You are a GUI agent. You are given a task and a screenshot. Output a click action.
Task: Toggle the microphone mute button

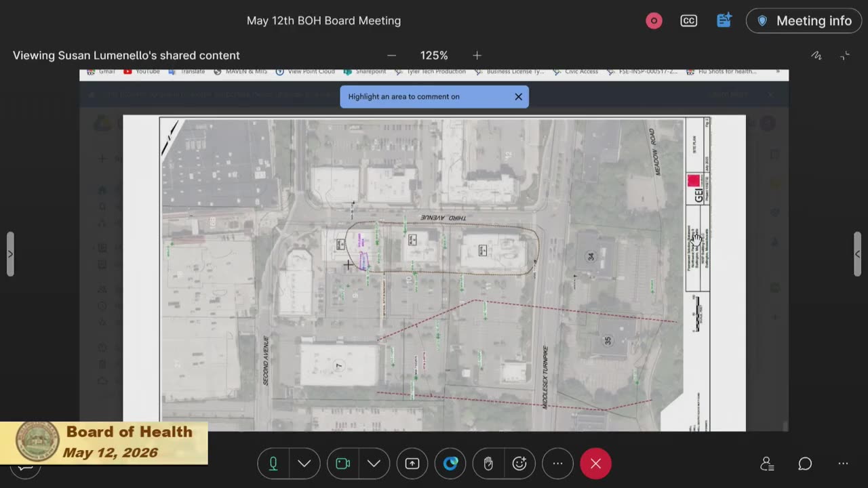(273, 464)
